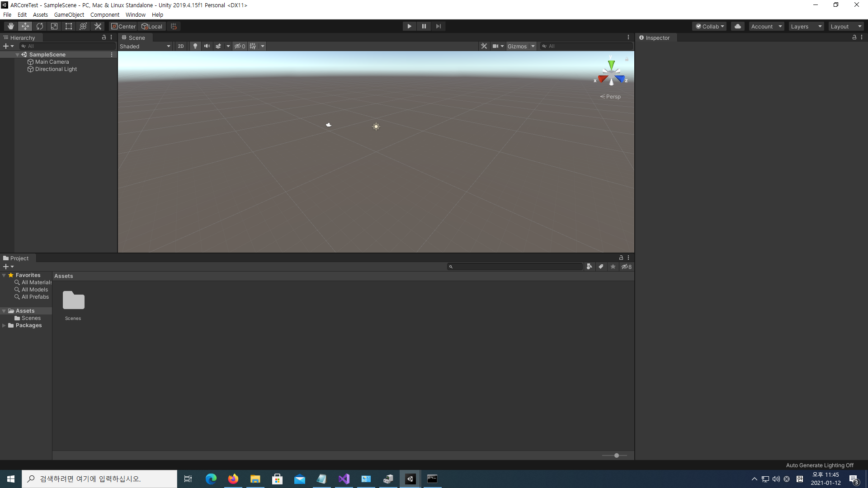Mute scene audio toggle
This screenshot has width=868, height=488.
pos(207,46)
